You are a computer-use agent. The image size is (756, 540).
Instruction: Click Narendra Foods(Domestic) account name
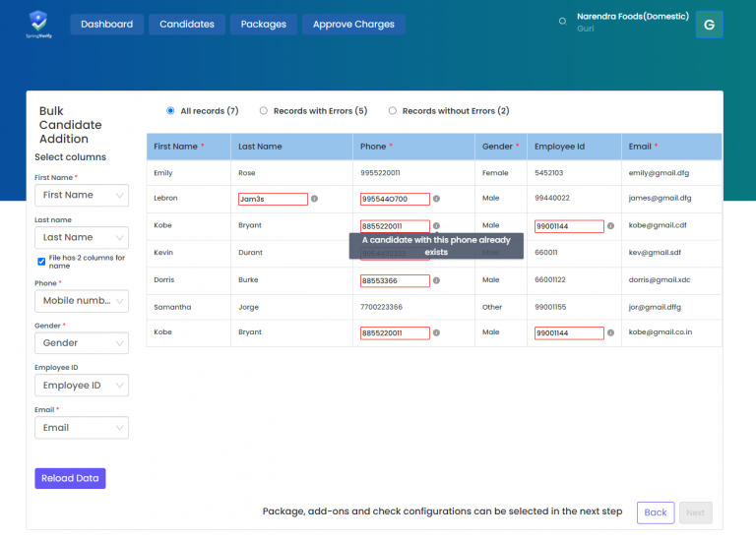pyautogui.click(x=633, y=17)
